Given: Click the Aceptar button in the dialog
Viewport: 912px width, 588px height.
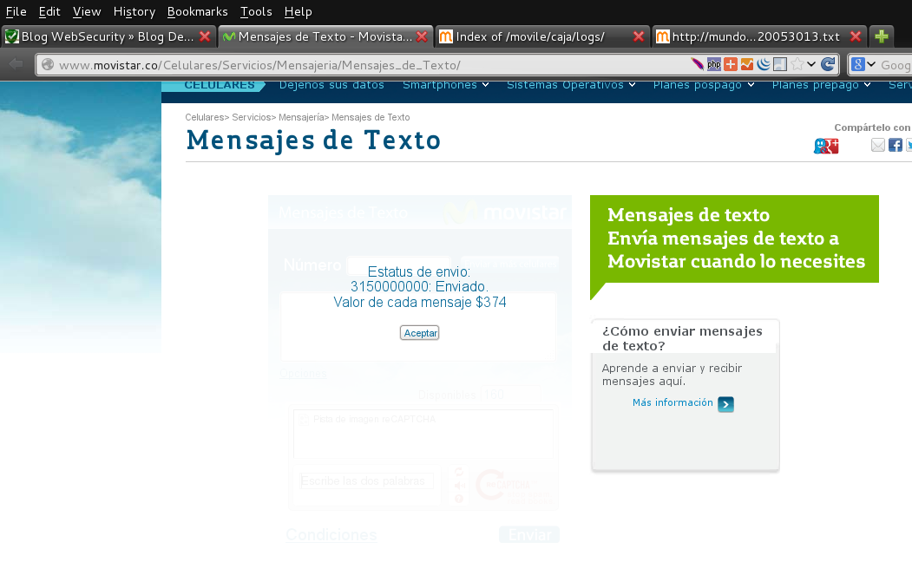Looking at the screenshot, I should tap(419, 333).
